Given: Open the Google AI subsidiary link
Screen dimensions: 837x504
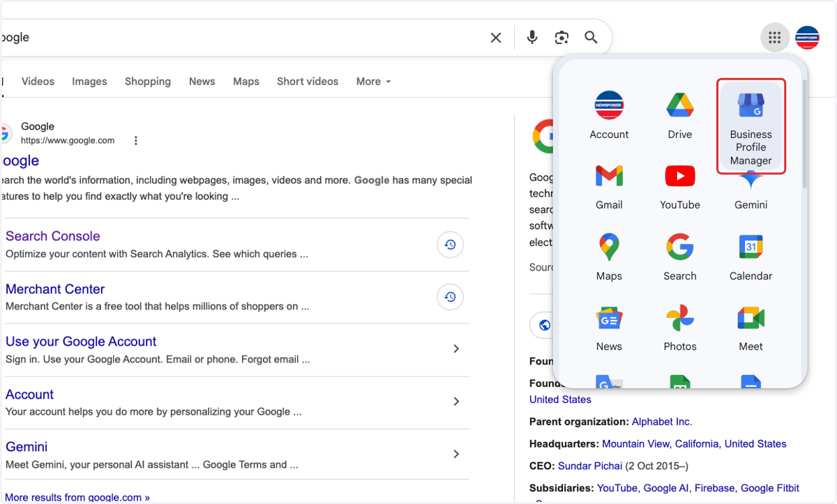Looking at the screenshot, I should click(x=666, y=488).
